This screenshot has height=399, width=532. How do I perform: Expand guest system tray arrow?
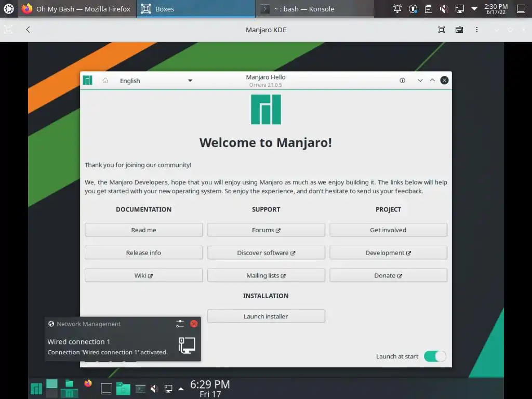point(181,389)
